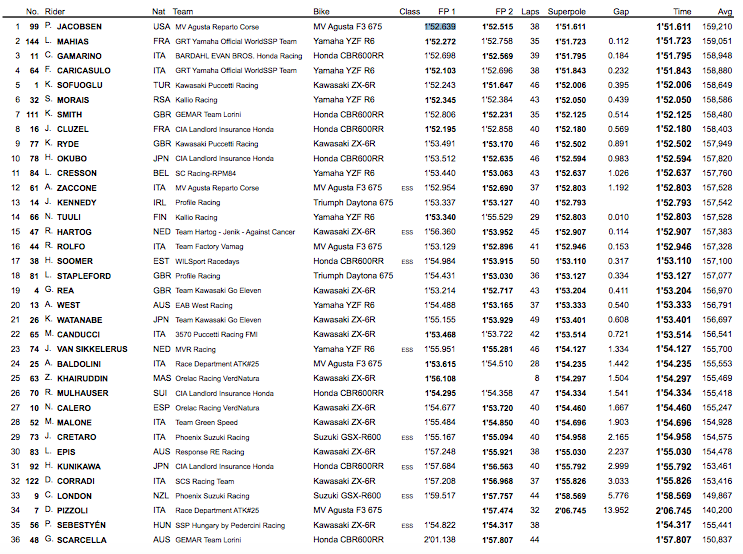This screenshot has height=554, width=743.
Task: Click the gap value 13.952
Action: tap(616, 510)
